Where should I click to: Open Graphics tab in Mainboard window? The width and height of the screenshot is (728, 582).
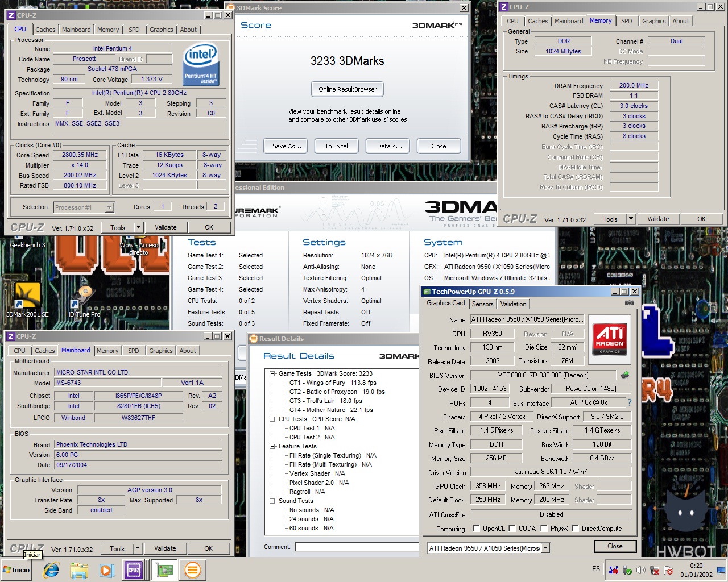point(161,351)
